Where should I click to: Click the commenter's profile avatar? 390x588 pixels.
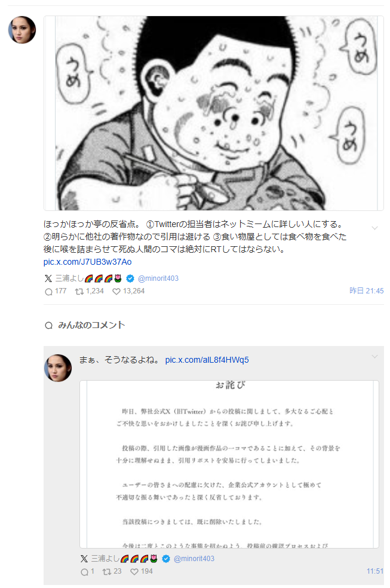coord(58,368)
